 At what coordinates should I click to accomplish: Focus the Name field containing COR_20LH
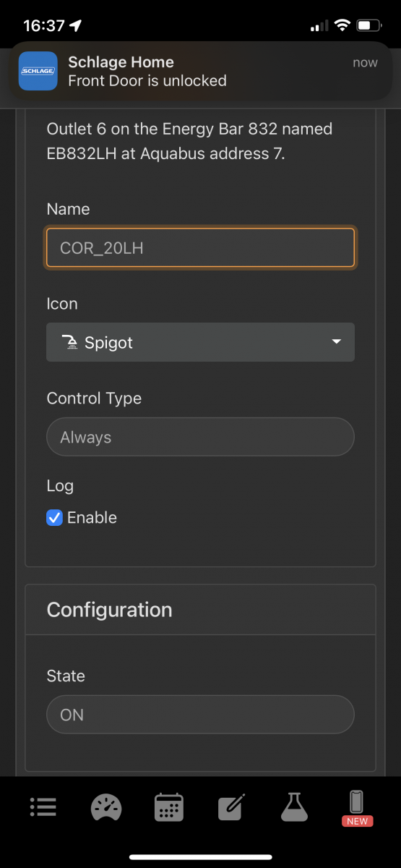tap(200, 248)
